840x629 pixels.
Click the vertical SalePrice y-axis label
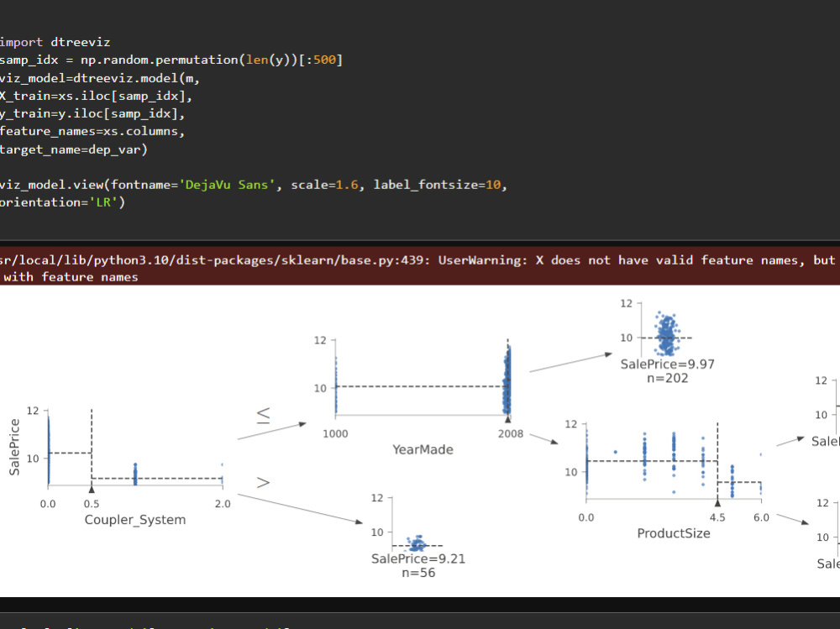pyautogui.click(x=14, y=448)
